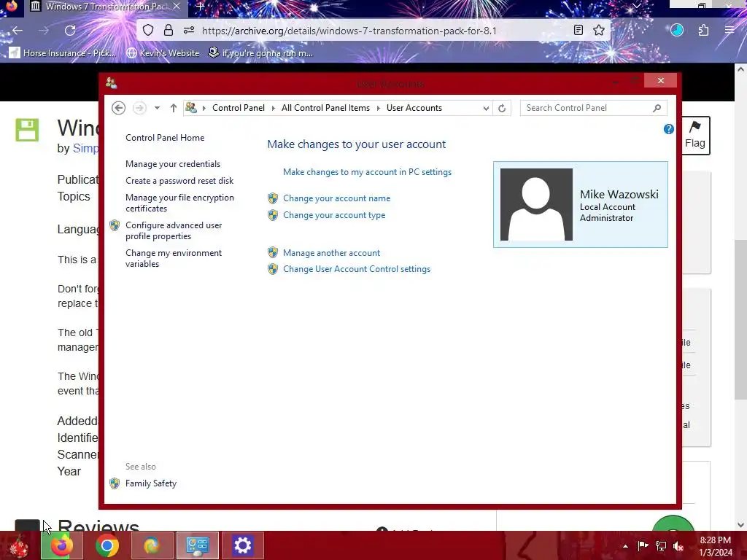Click the archive.org URL address field
Screen dimensions: 747x560
(x=349, y=31)
